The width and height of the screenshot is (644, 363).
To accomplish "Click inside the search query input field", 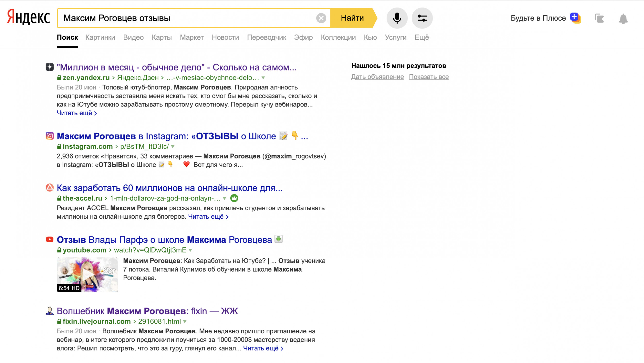I will click(185, 18).
